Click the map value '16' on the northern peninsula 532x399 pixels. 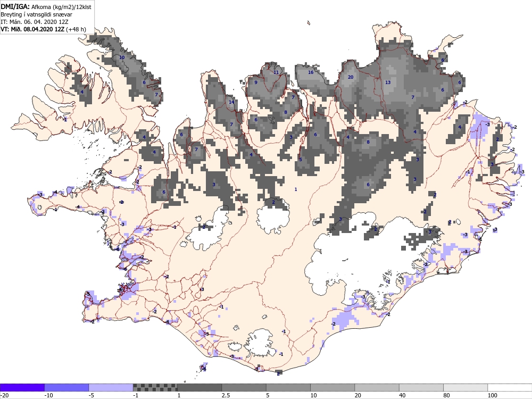click(311, 72)
